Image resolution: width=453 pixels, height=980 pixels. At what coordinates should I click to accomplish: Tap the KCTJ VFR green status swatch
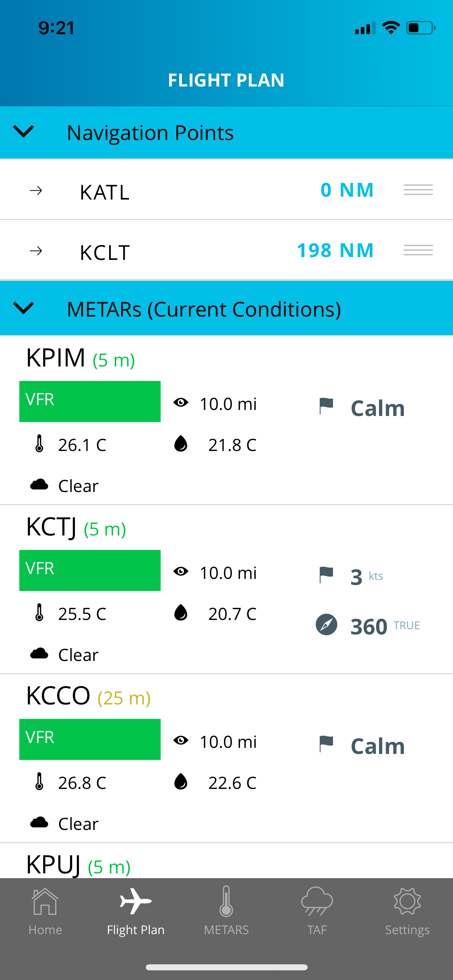coord(90,570)
